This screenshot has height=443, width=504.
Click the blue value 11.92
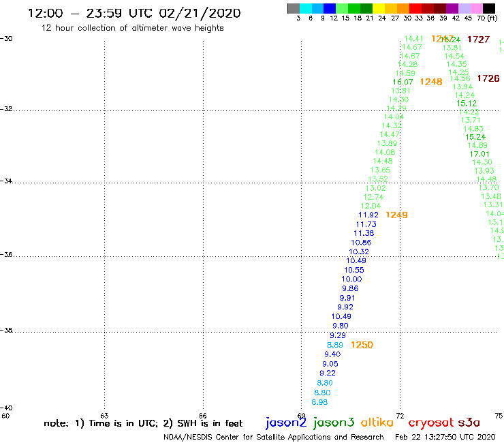[x=368, y=215]
